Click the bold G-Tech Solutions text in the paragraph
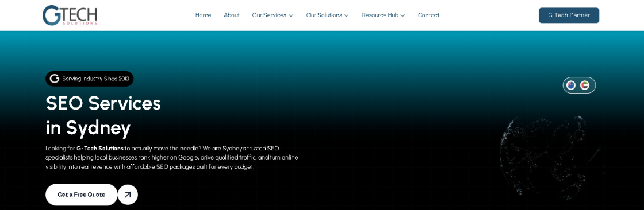Viewport: 644px width, 210px height. tap(100, 148)
